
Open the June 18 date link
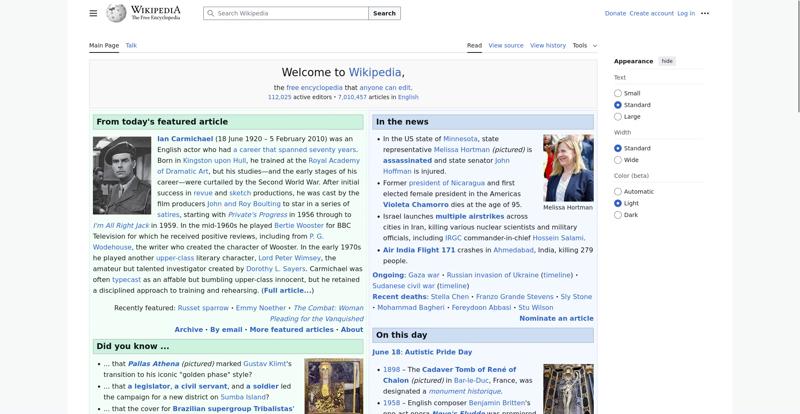[386, 352]
